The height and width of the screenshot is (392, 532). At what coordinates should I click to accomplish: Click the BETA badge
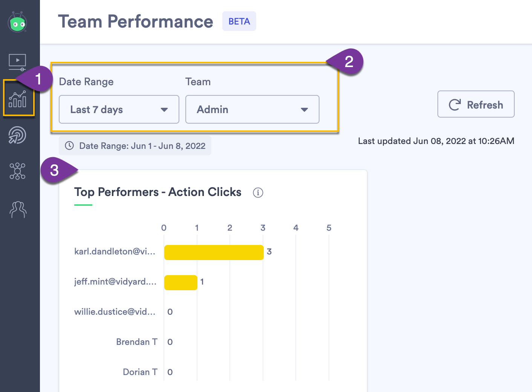pos(239,21)
